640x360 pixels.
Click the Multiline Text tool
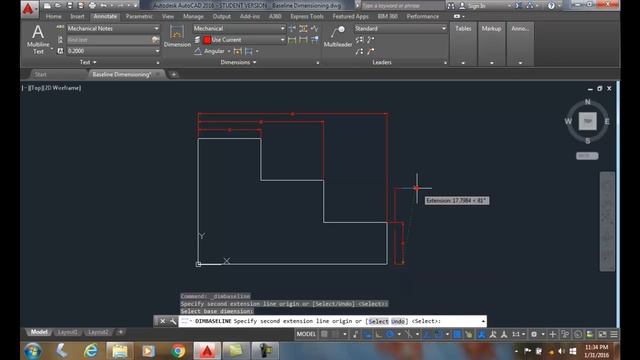(38, 39)
